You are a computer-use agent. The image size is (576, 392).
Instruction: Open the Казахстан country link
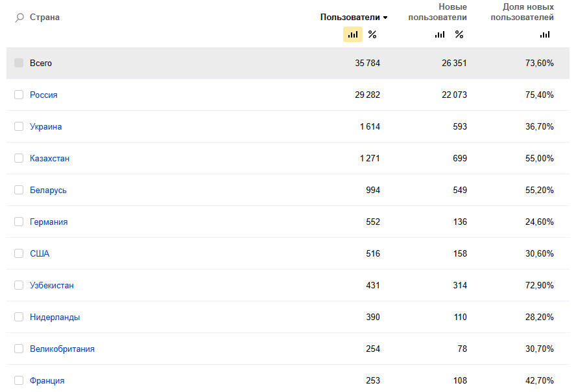49,158
